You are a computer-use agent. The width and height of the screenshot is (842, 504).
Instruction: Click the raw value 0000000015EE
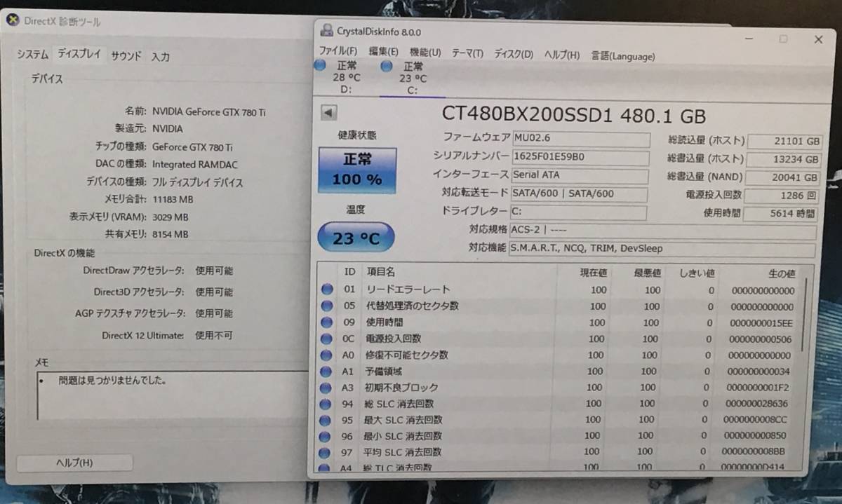(762, 324)
